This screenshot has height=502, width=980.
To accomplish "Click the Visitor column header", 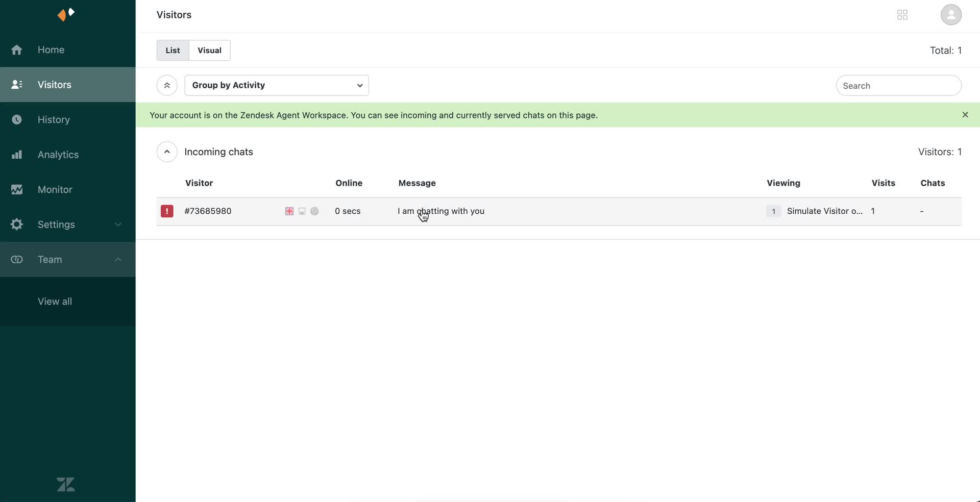I will [x=199, y=183].
